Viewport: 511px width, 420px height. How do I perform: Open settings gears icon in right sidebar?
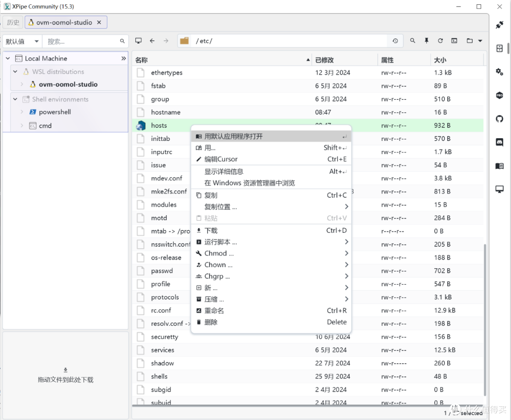[499, 72]
